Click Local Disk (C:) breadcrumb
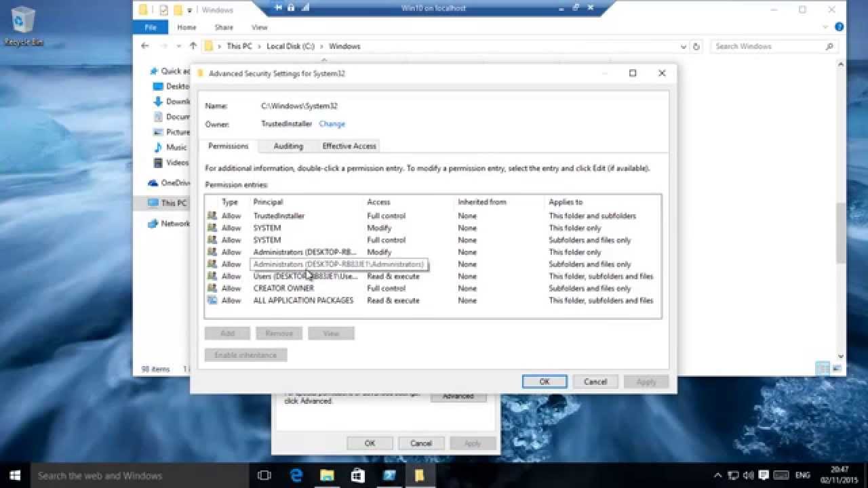This screenshot has width=868, height=488. click(x=290, y=46)
